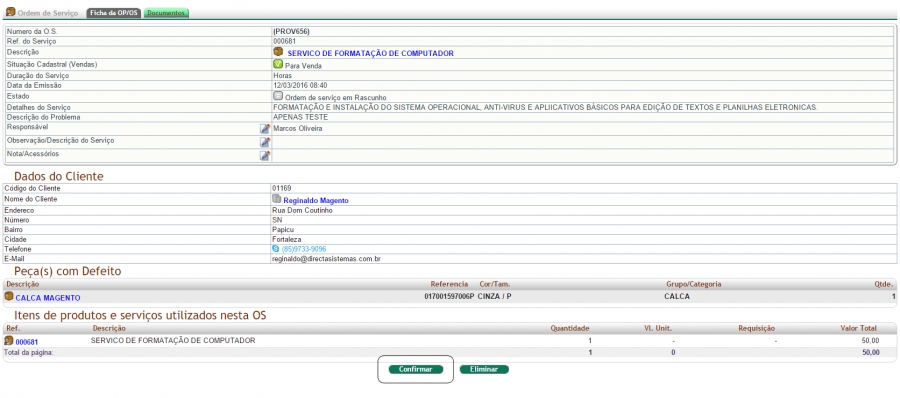The width and height of the screenshot is (900, 398).
Task: Click the edit icon beside Responsável
Action: [265, 129]
